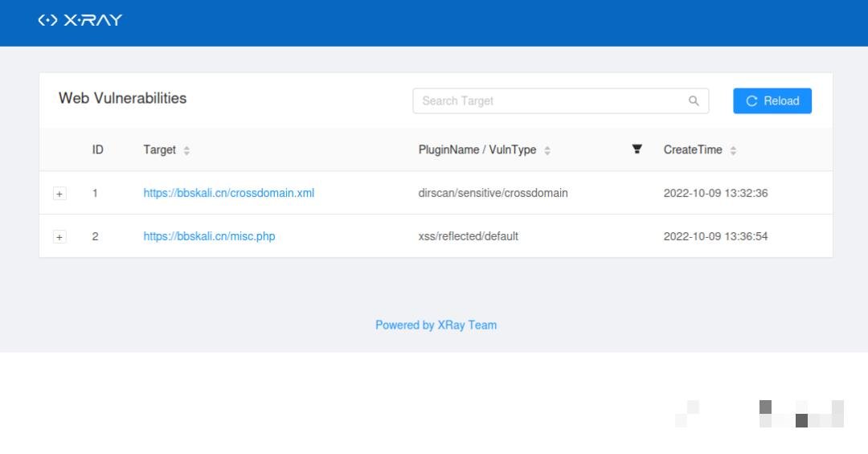Focus the Search Target input field

coord(561,100)
